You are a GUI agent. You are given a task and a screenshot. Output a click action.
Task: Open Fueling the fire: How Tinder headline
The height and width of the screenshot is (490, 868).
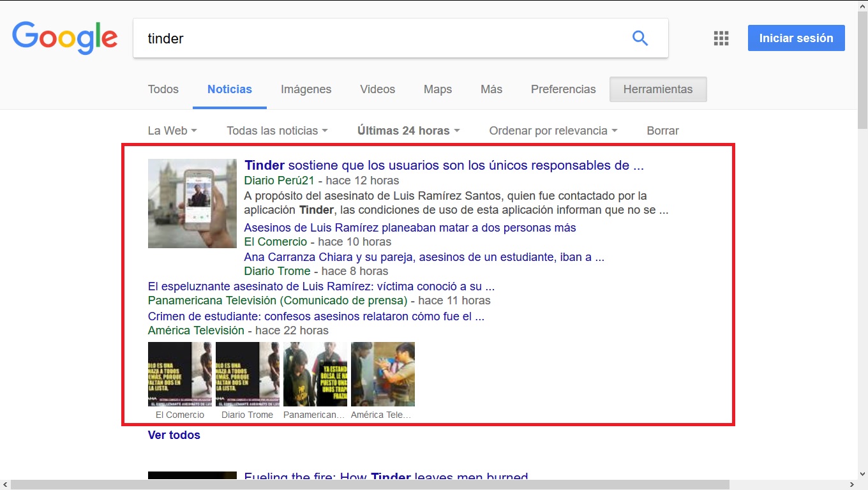pyautogui.click(x=386, y=477)
